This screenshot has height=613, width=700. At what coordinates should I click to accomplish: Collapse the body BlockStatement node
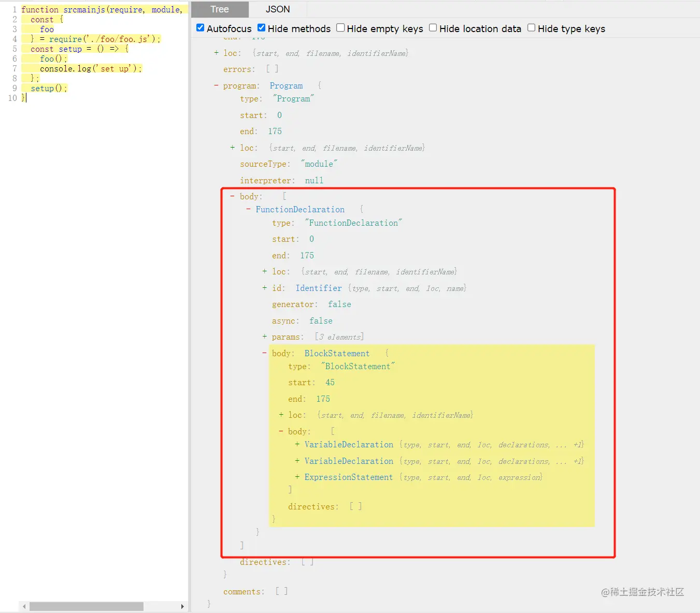coord(265,353)
